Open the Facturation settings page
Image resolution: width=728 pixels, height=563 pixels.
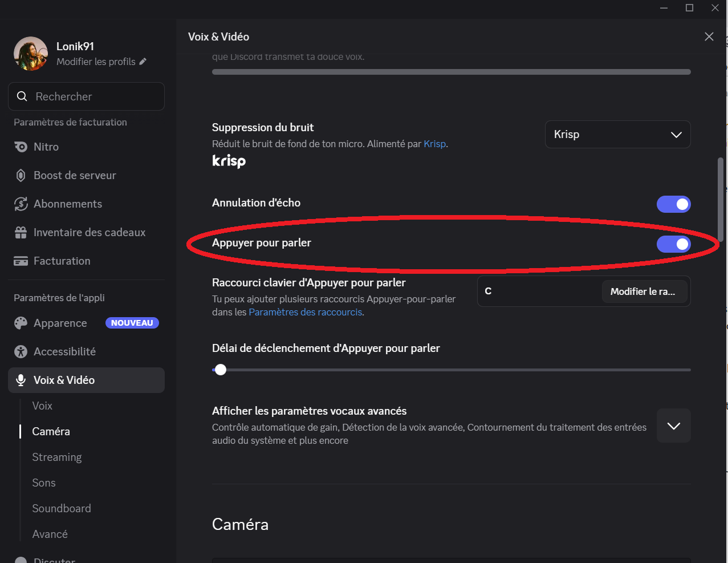coord(86,261)
